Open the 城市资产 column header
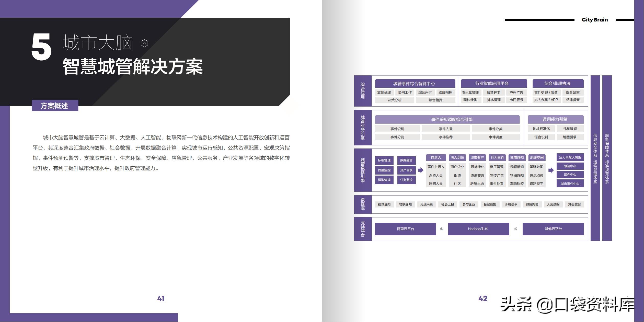This screenshot has height=322, width=644. [477, 158]
